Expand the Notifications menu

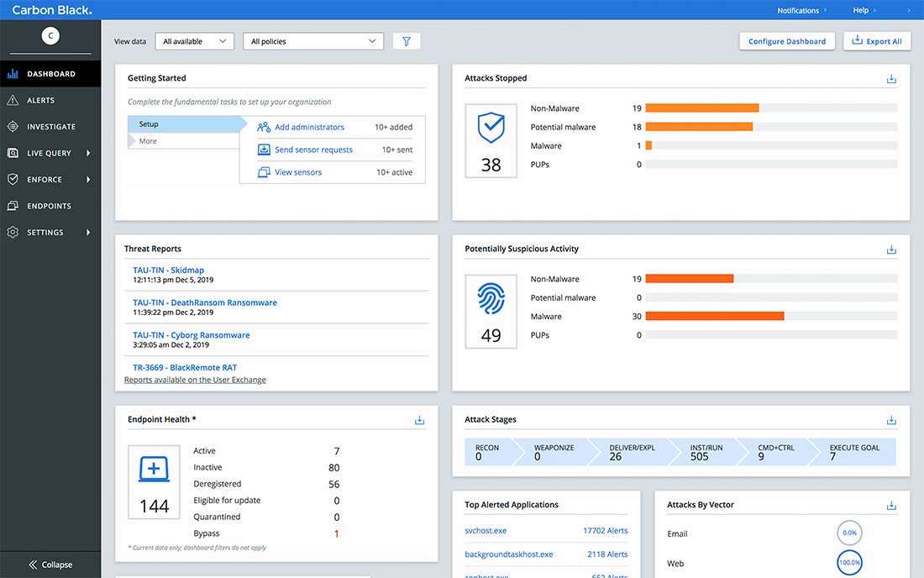click(797, 9)
